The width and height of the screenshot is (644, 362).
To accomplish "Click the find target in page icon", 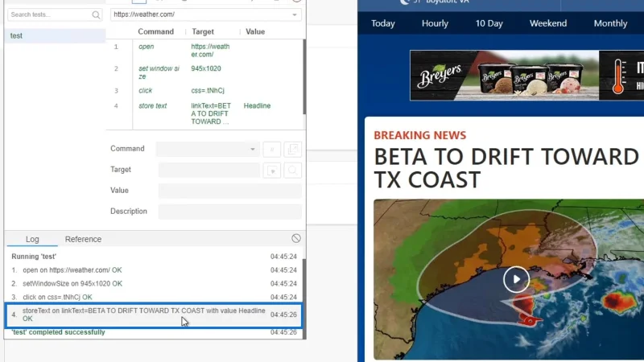I will click(x=292, y=171).
